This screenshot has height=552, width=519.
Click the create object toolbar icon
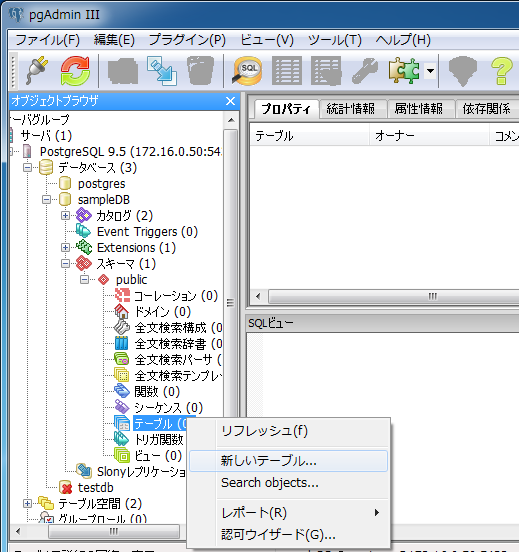(x=162, y=71)
